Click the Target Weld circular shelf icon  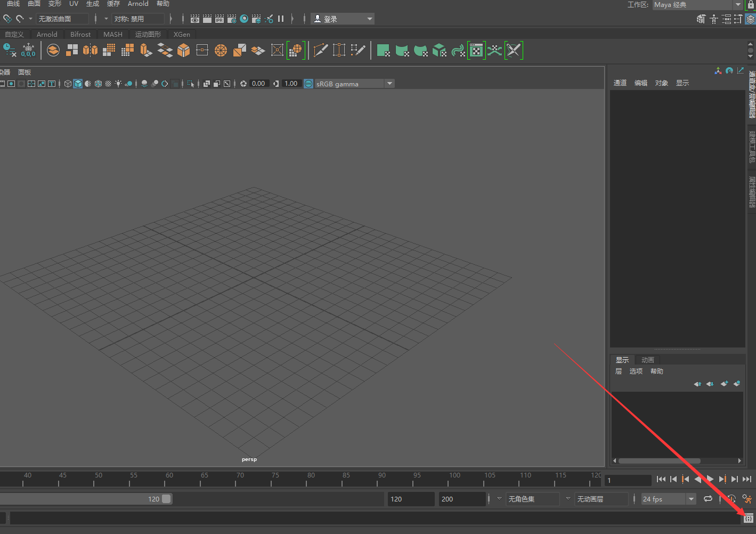pos(221,50)
